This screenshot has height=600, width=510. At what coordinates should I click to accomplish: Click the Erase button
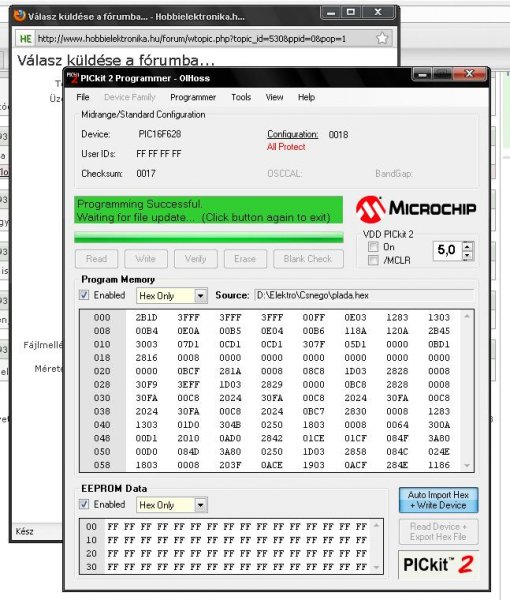point(245,259)
